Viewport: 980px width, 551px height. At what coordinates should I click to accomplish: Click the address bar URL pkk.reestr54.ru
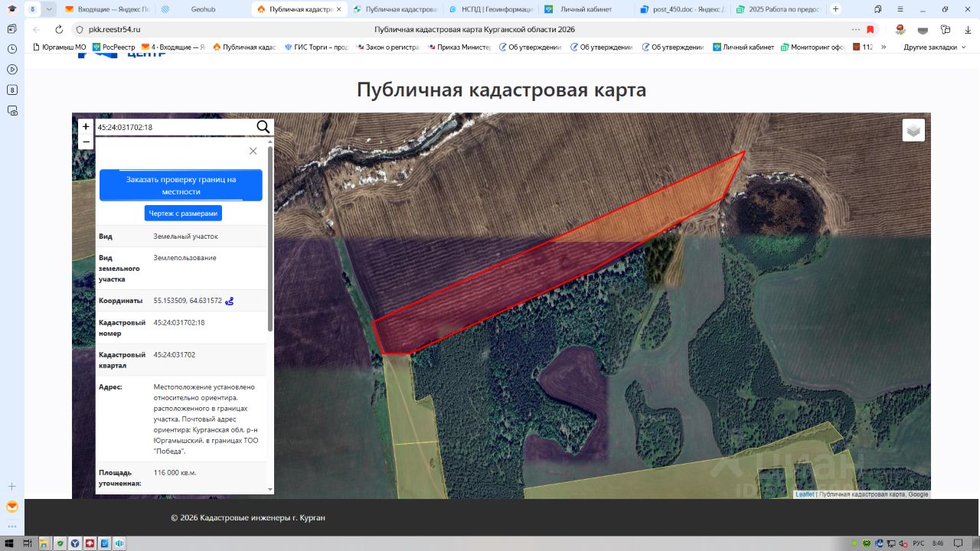pyautogui.click(x=115, y=29)
